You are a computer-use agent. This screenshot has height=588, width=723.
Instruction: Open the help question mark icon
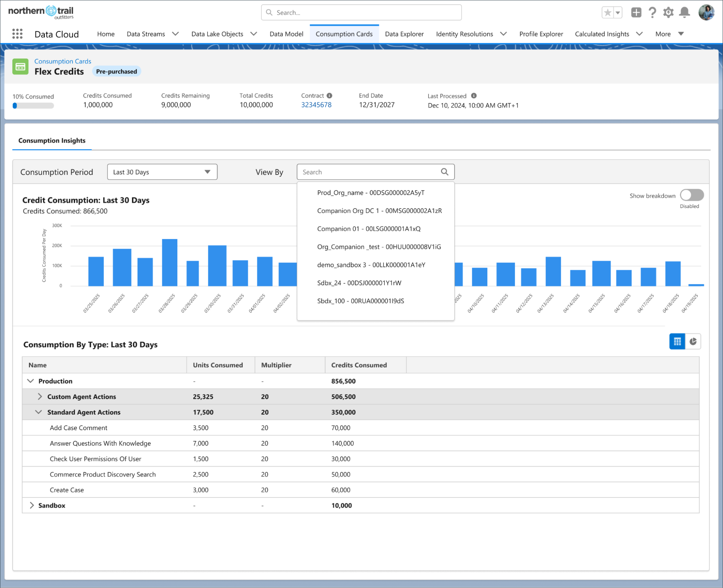click(x=652, y=13)
